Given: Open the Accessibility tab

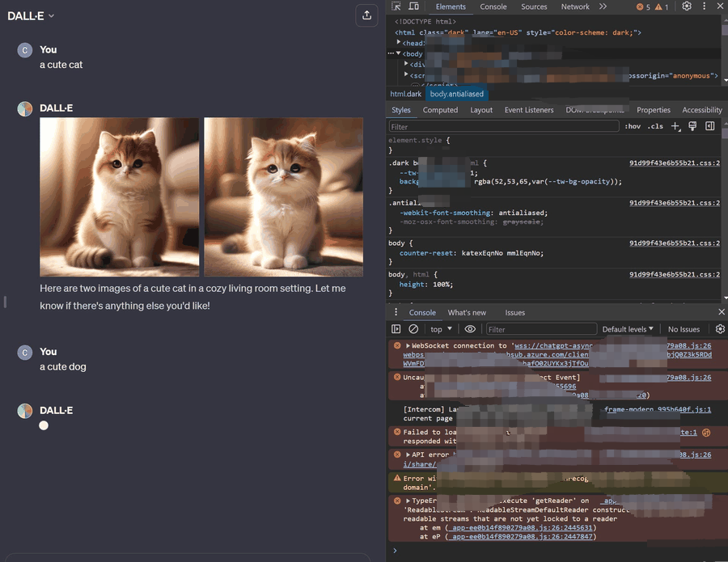Looking at the screenshot, I should (x=701, y=110).
